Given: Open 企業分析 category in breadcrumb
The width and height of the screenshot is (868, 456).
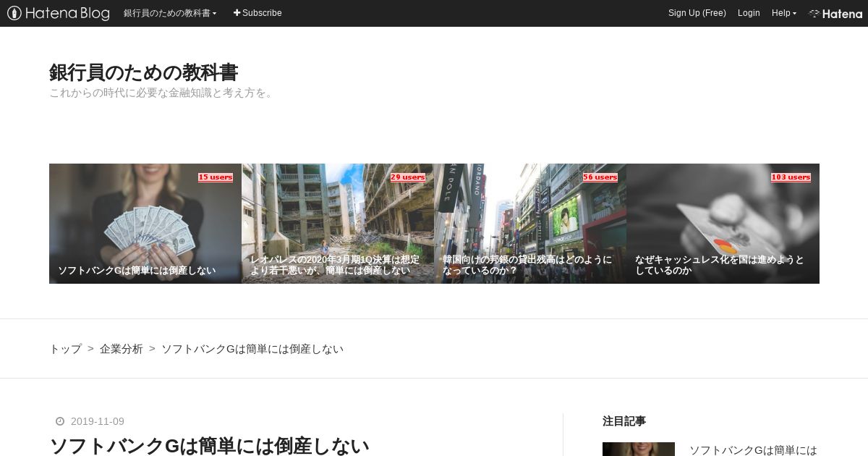Looking at the screenshot, I should (x=122, y=349).
